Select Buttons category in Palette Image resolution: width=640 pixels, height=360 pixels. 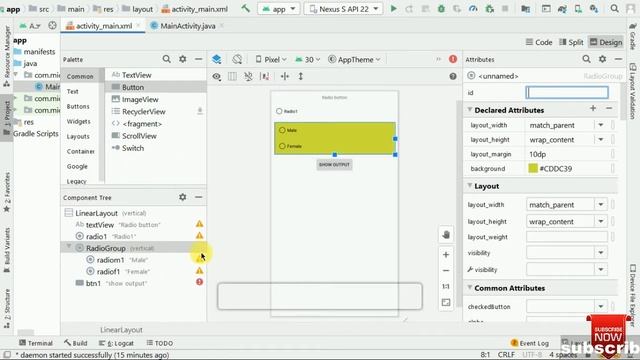coord(78,106)
